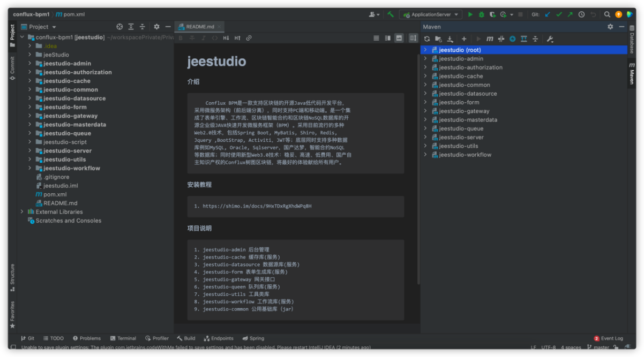This screenshot has height=357, width=644.
Task: Open the Spring tool window
Action: point(253,338)
